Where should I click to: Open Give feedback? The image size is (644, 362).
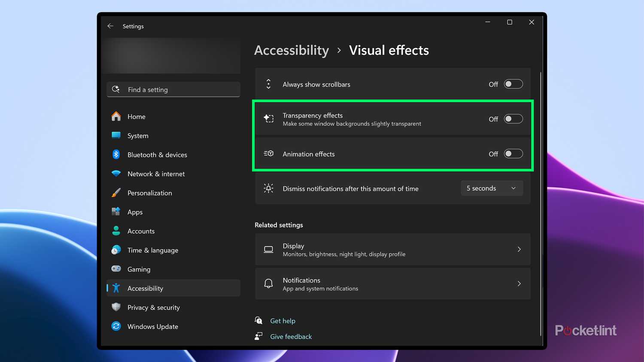pyautogui.click(x=291, y=336)
